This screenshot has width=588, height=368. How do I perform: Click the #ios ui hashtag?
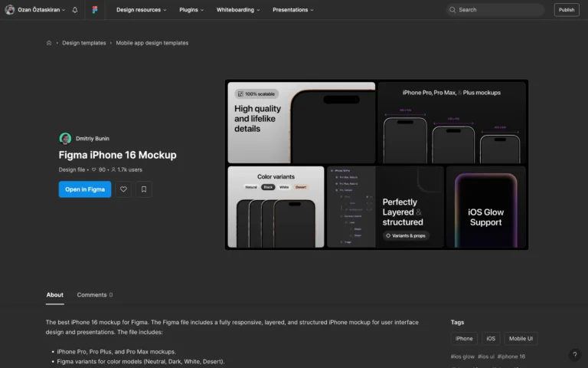pos(486,356)
